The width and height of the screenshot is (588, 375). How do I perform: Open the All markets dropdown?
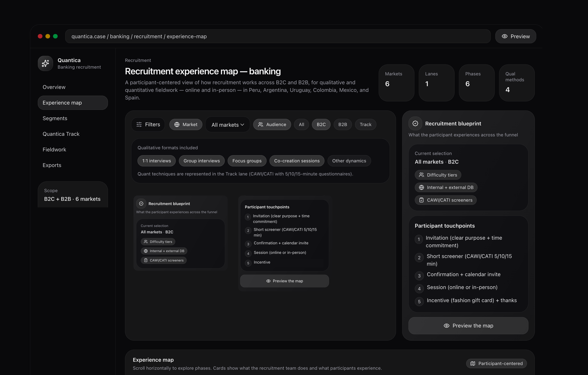228,125
